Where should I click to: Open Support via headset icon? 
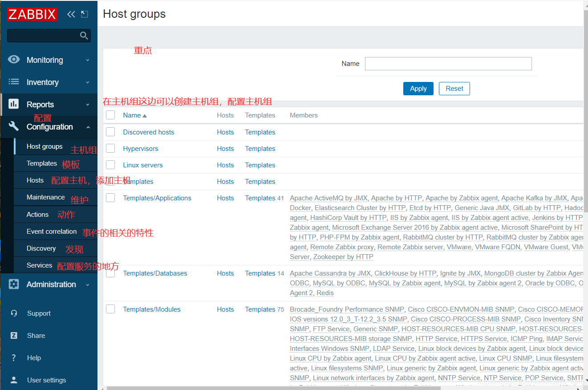tap(14, 313)
